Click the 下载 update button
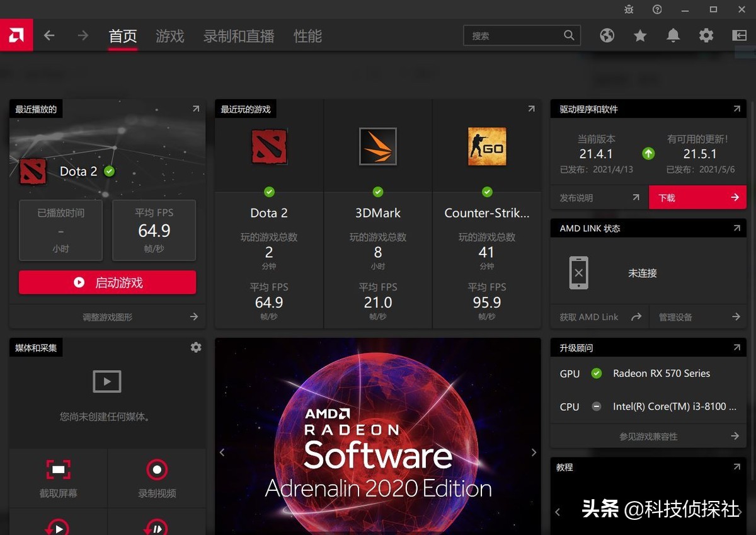The image size is (756, 535). (x=697, y=198)
